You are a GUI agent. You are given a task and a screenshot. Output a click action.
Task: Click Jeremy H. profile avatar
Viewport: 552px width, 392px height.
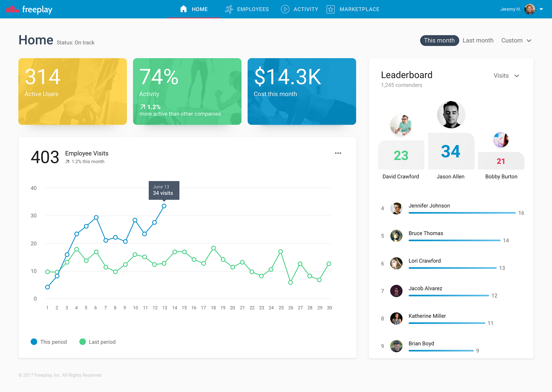tap(529, 9)
